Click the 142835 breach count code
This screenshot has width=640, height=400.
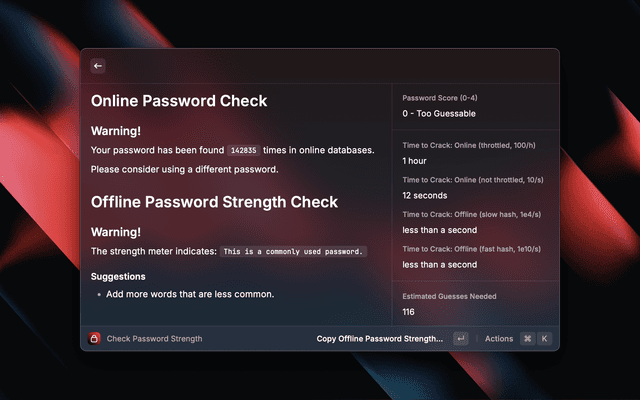pyautogui.click(x=244, y=150)
